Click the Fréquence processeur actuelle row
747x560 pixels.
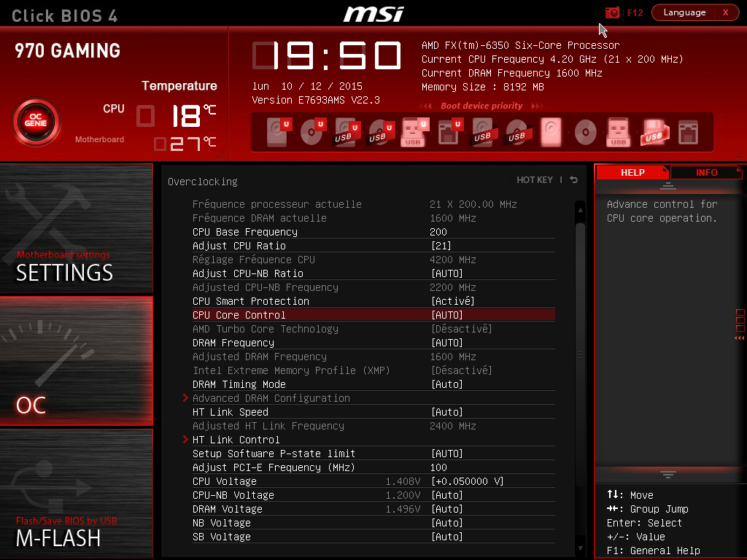[373, 204]
